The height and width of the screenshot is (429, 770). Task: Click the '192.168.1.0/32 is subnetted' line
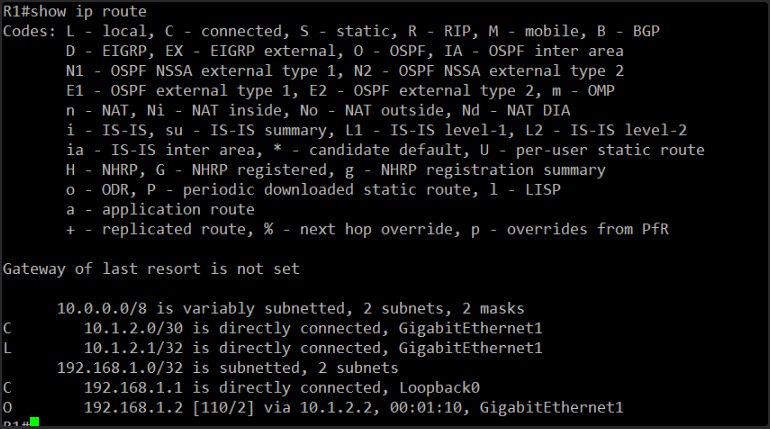point(227,368)
